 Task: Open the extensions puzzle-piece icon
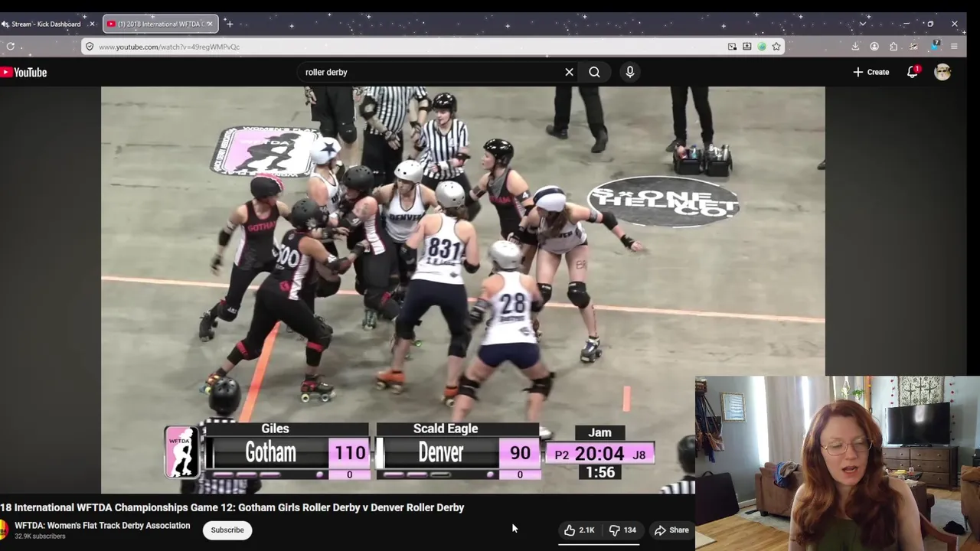click(893, 47)
